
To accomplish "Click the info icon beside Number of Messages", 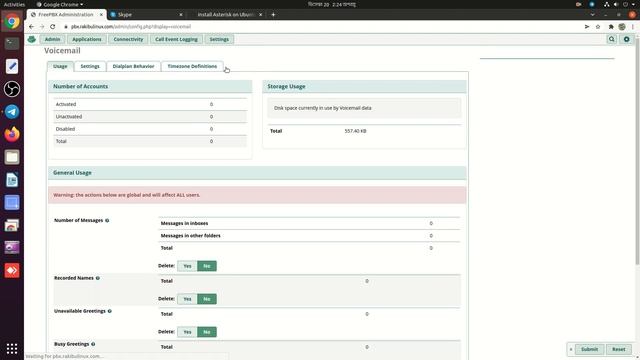I will click(107, 220).
